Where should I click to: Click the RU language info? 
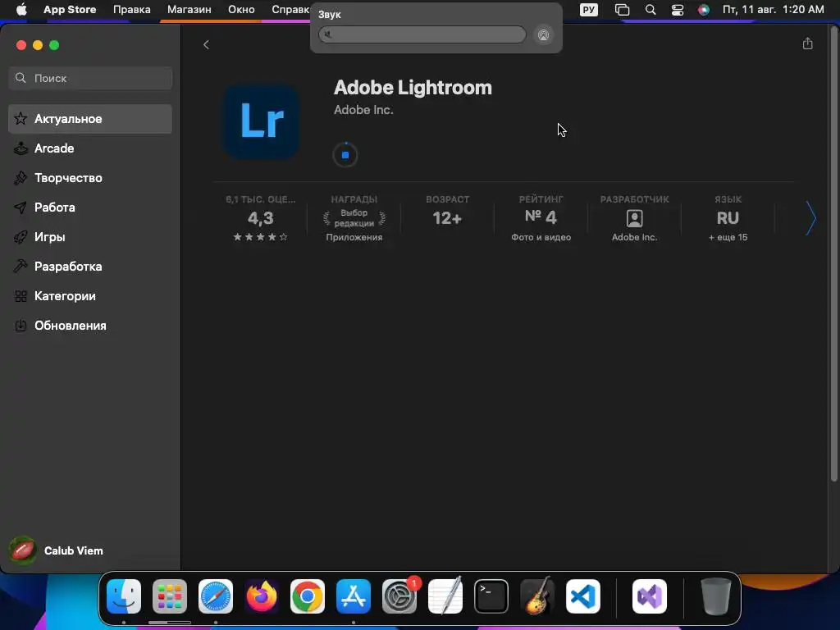[x=728, y=218]
